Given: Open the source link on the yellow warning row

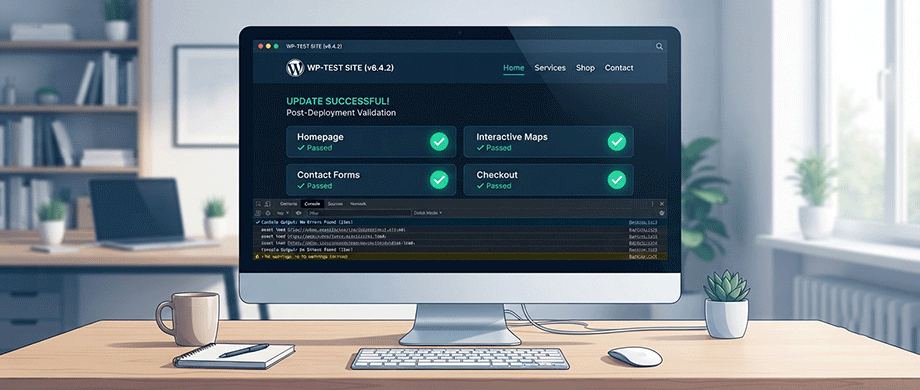Looking at the screenshot, I should point(643,257).
